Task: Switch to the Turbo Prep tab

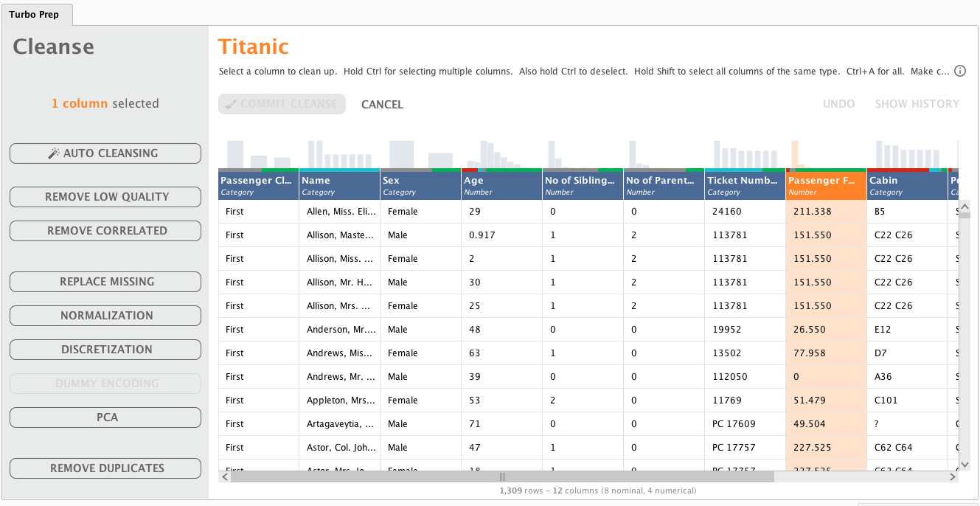Action: coord(37,14)
